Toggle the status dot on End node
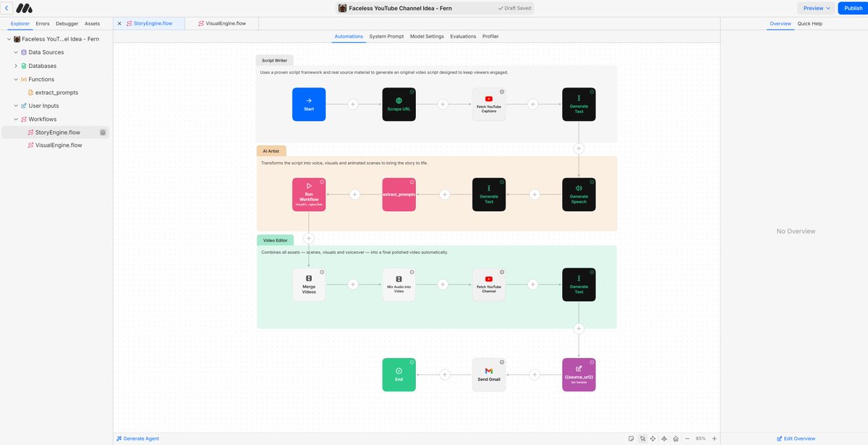The width and height of the screenshot is (868, 445). [x=412, y=362]
